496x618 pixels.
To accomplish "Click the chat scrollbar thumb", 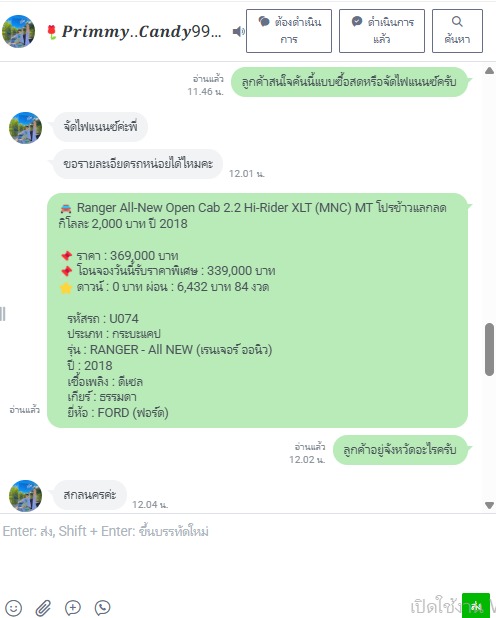I will tap(489, 350).
